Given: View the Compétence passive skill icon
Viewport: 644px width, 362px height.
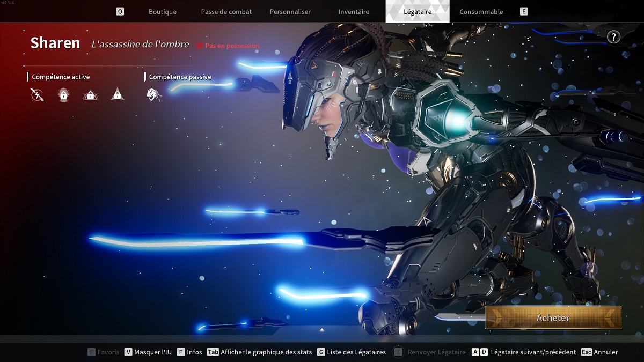Looking at the screenshot, I should click(154, 94).
